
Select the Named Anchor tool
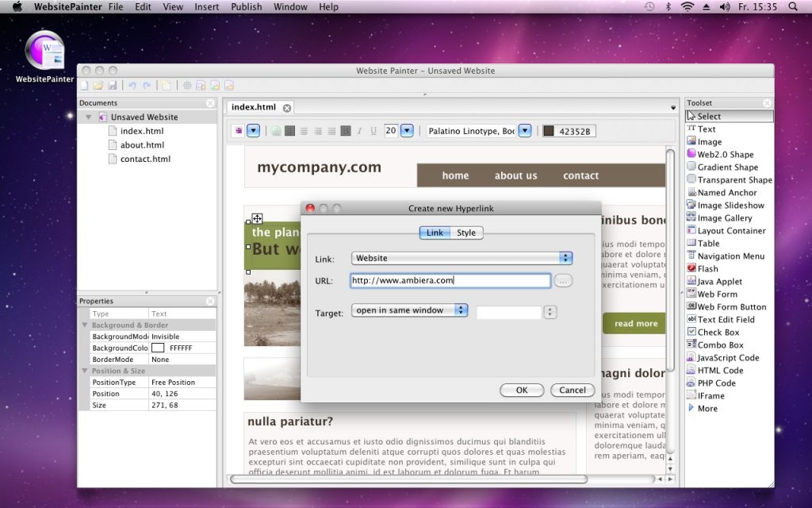point(718,192)
